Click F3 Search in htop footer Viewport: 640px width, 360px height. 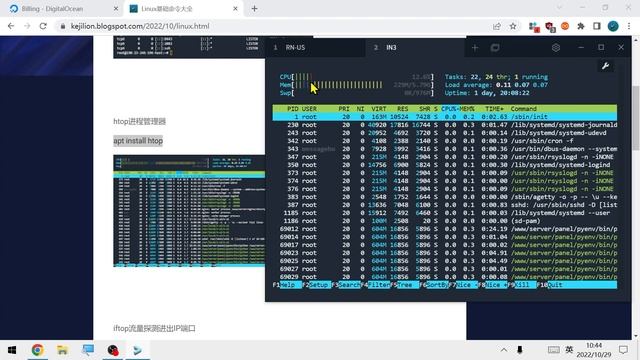pos(346,285)
